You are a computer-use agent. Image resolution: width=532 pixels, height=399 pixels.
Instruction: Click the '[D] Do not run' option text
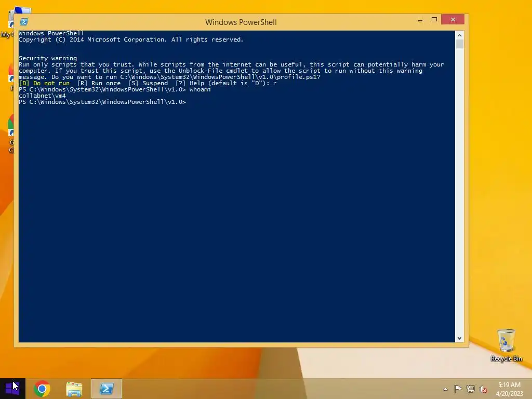(44, 84)
